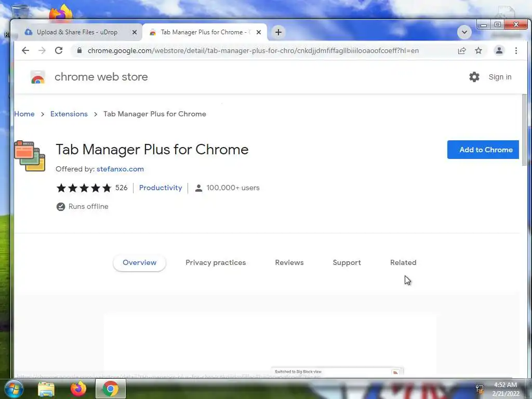The image size is (532, 399).
Task: Open the Windows Start menu
Action: point(14,389)
